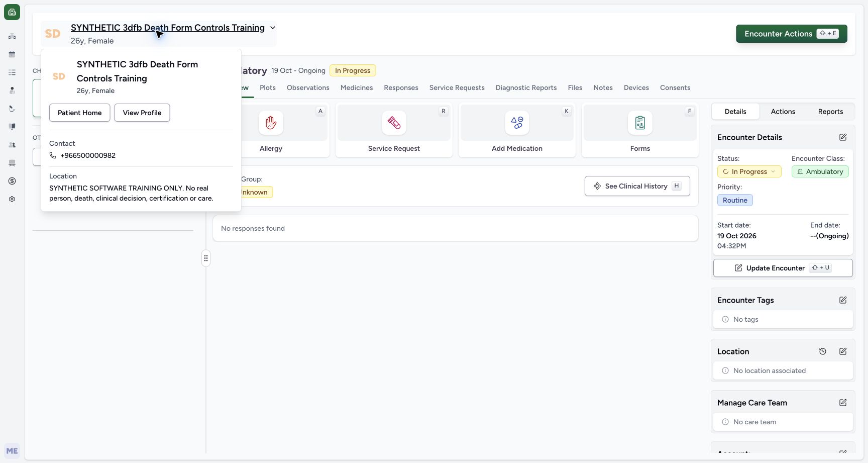Switch to the Diagnostic Reports tab

coord(526,87)
